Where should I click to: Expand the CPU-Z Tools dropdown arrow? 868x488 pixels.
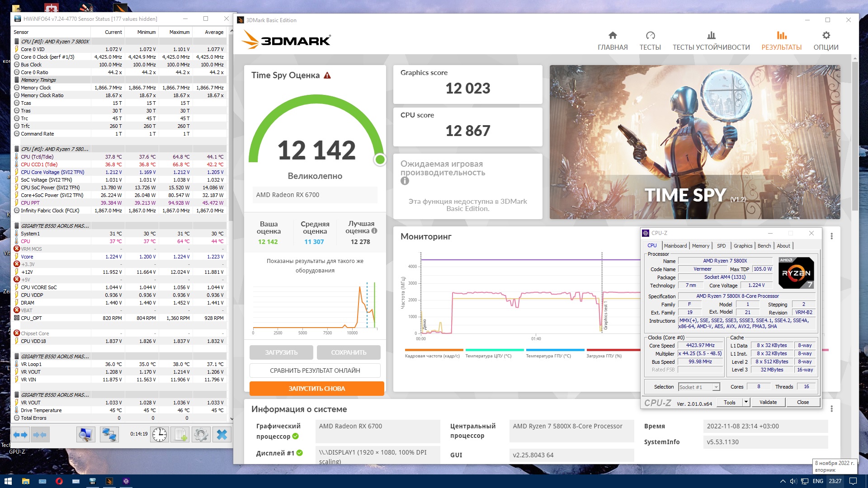coord(746,402)
